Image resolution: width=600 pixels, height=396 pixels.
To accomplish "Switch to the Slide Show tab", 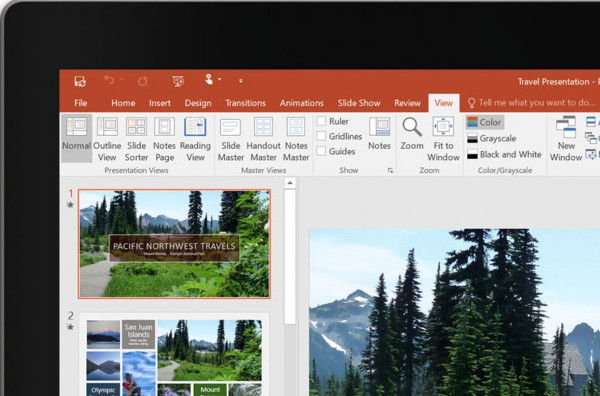I will [x=359, y=103].
